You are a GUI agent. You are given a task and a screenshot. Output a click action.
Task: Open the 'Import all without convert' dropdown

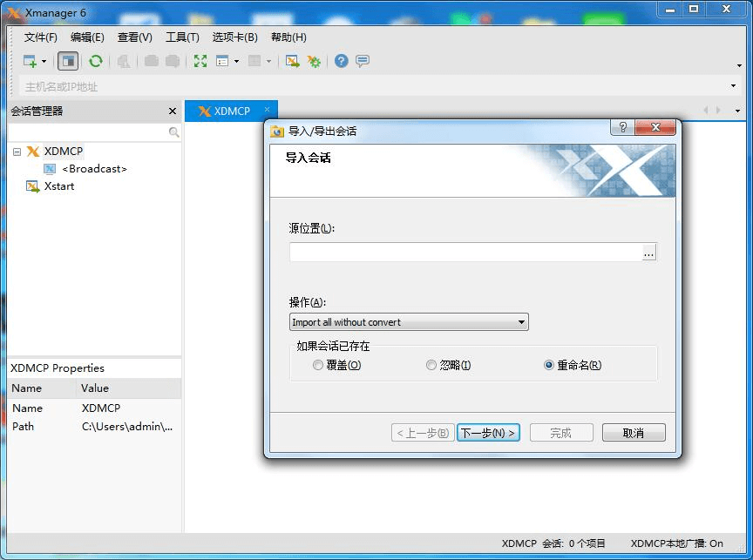pos(409,322)
